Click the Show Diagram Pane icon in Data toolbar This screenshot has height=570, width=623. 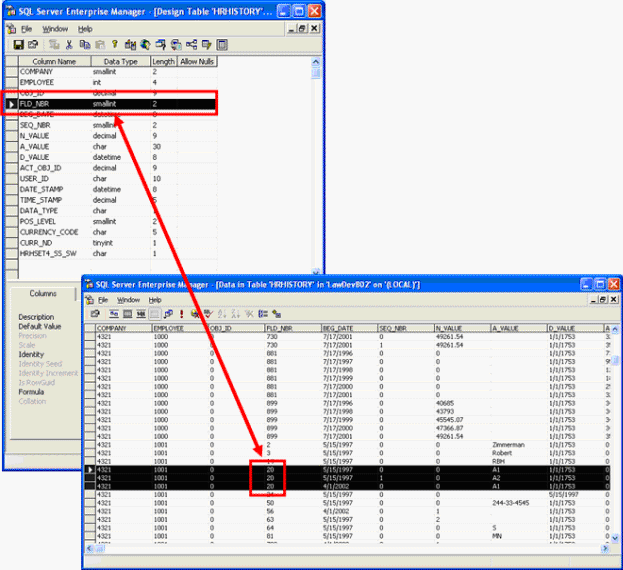click(x=114, y=314)
